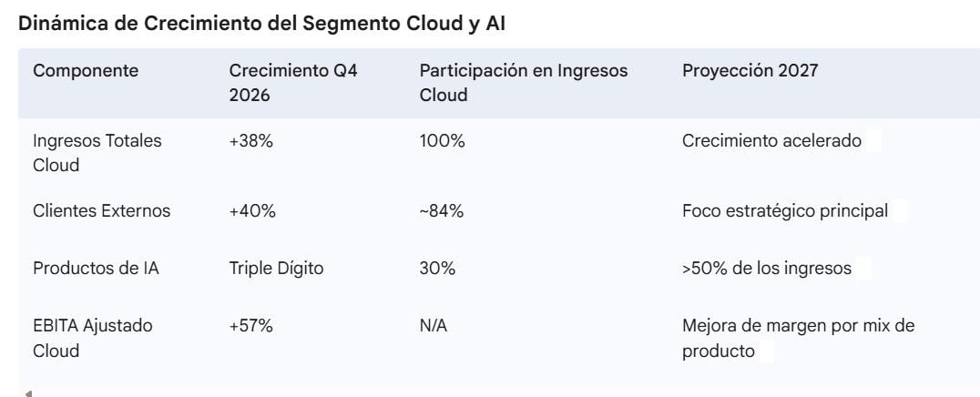Click the 'Participación en Ingresos Cloud' header
Viewport: 980px width, 397px height.
523,83
